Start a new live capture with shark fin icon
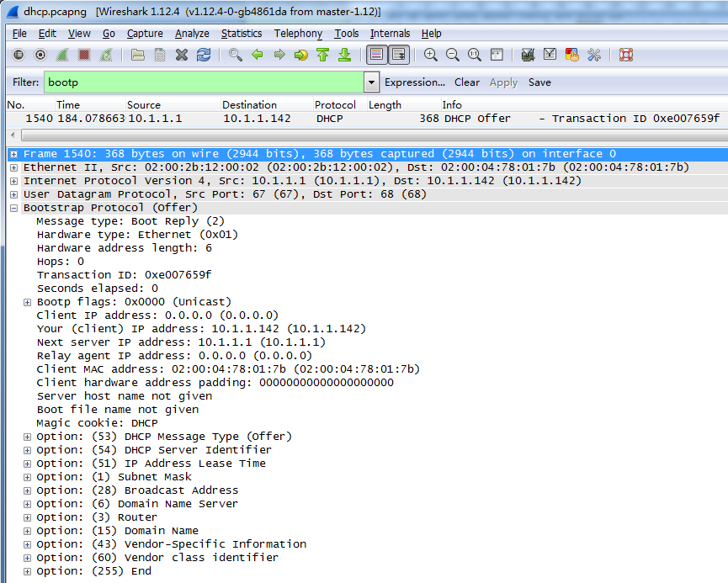 coord(62,55)
